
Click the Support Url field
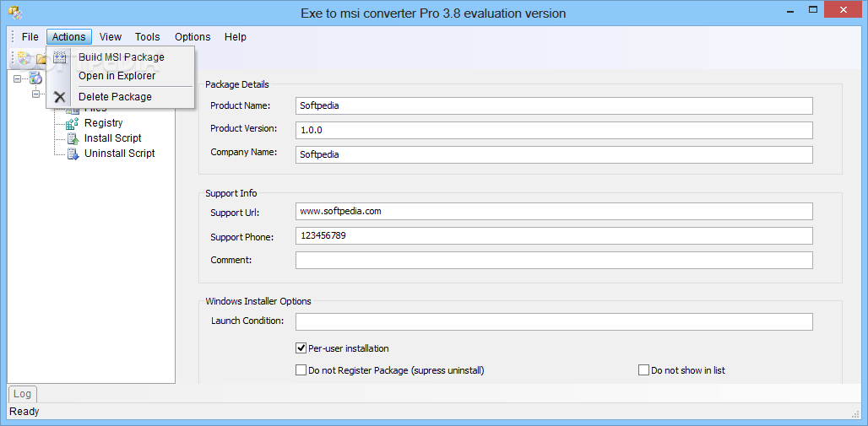click(x=554, y=212)
